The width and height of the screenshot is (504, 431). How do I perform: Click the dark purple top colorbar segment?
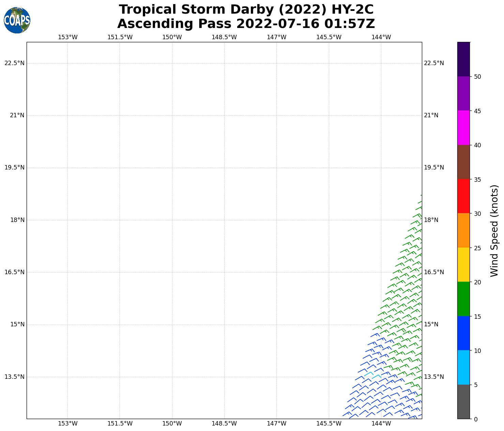click(x=463, y=59)
